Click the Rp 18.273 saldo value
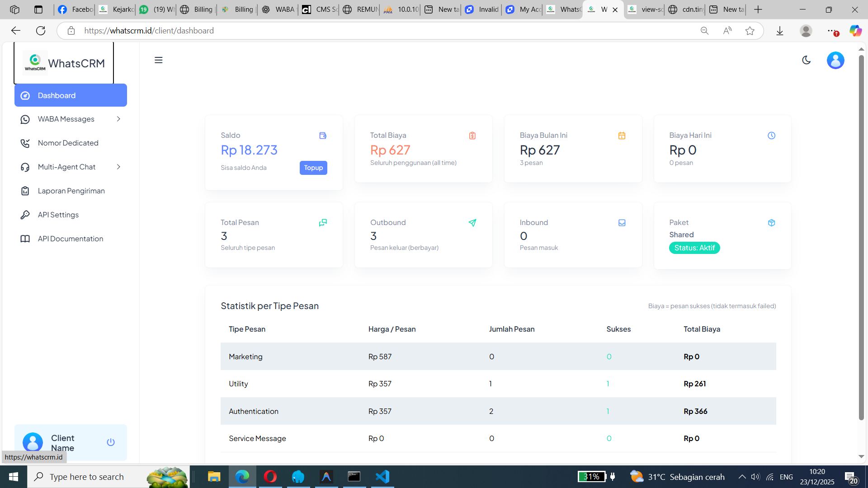Viewport: 868px width, 488px height. (x=249, y=150)
